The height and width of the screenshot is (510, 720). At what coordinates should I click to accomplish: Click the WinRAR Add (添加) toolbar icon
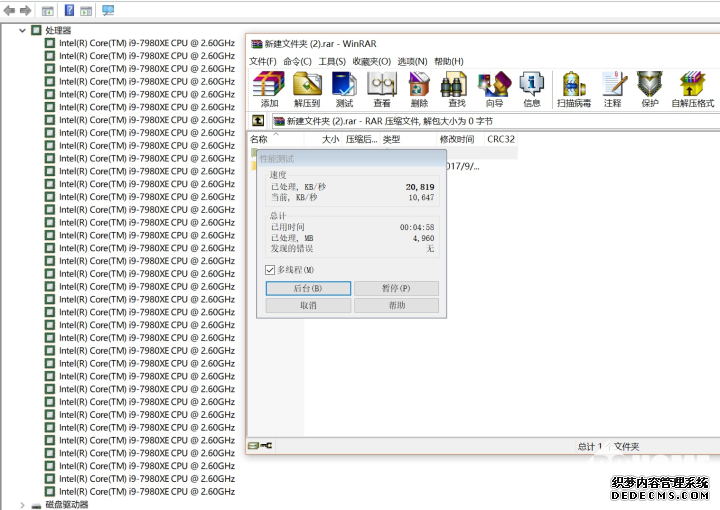tap(269, 90)
